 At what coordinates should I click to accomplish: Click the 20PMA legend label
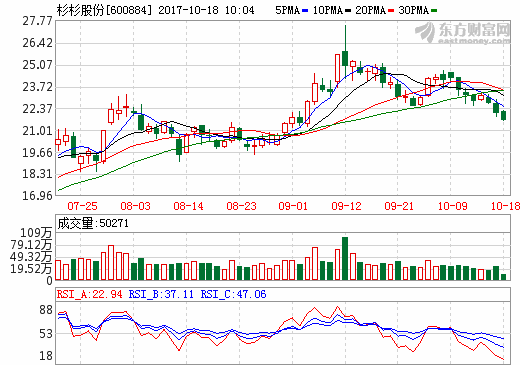(370, 10)
